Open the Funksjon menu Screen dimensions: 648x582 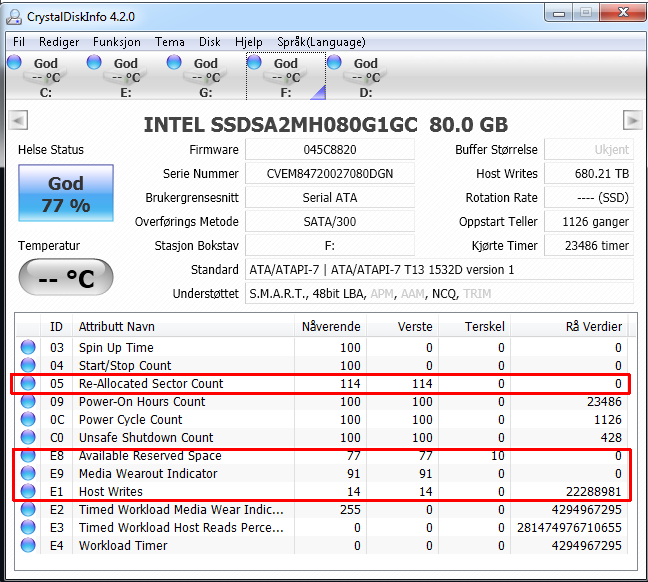pyautogui.click(x=117, y=42)
